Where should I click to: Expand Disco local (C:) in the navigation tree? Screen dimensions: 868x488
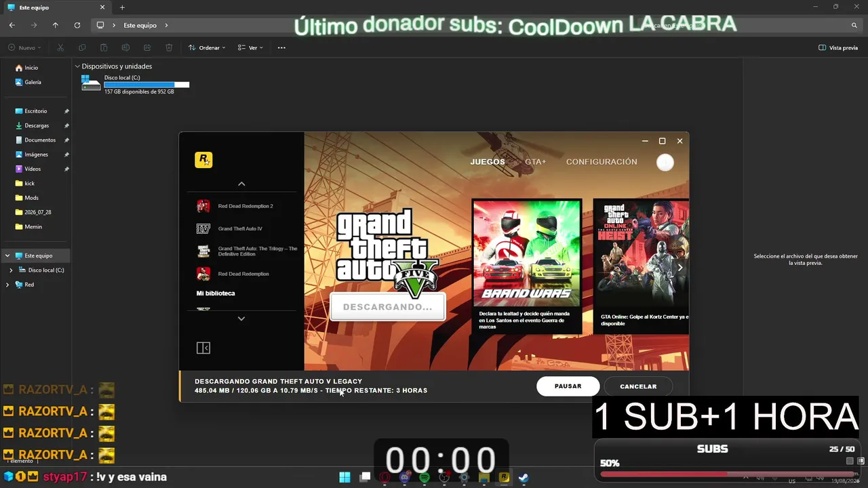click(x=12, y=270)
